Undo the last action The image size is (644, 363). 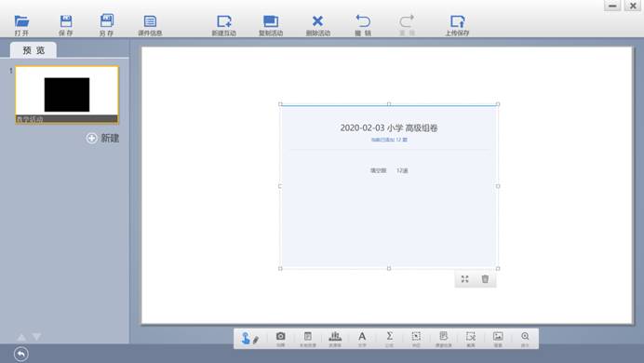pyautogui.click(x=363, y=25)
